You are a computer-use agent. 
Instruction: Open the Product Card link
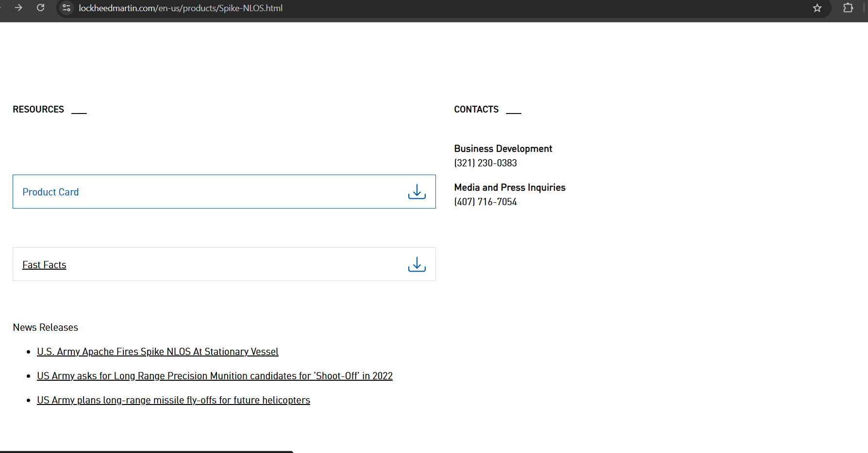click(x=50, y=192)
